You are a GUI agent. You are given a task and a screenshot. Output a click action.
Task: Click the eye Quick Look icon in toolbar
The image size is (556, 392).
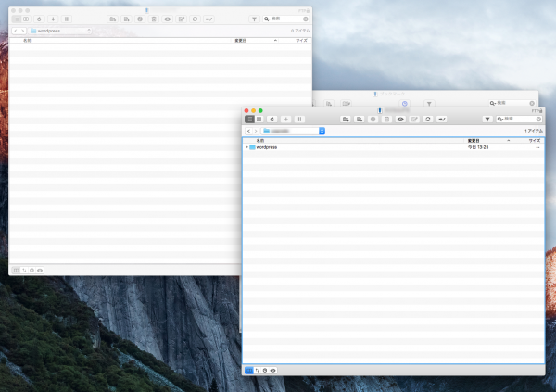pos(400,120)
